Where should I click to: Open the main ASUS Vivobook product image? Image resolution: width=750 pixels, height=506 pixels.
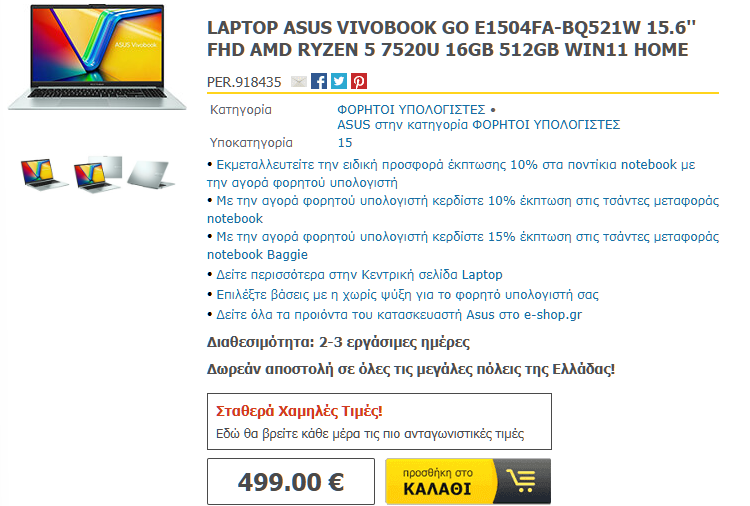[97, 57]
